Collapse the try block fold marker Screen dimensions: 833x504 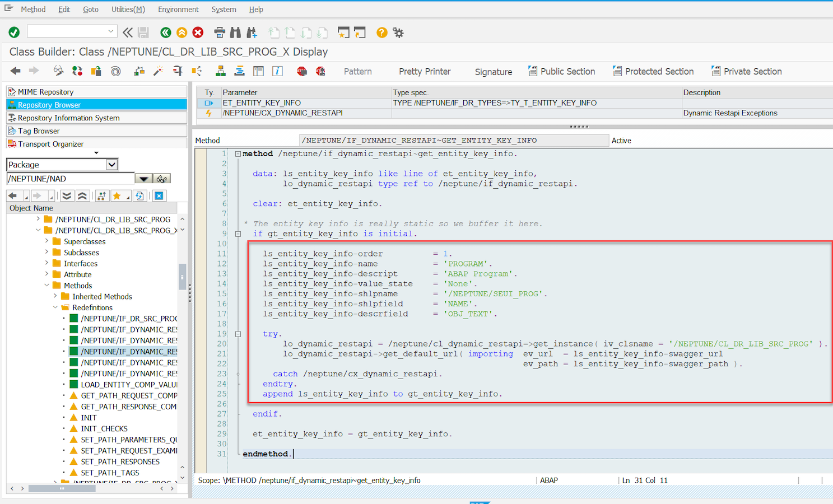(x=238, y=334)
